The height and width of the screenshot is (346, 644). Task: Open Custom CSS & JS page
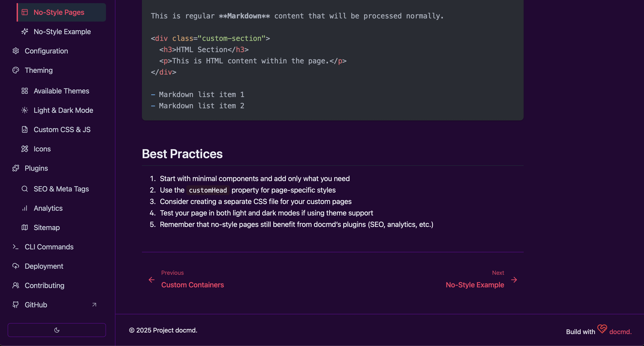click(x=62, y=129)
